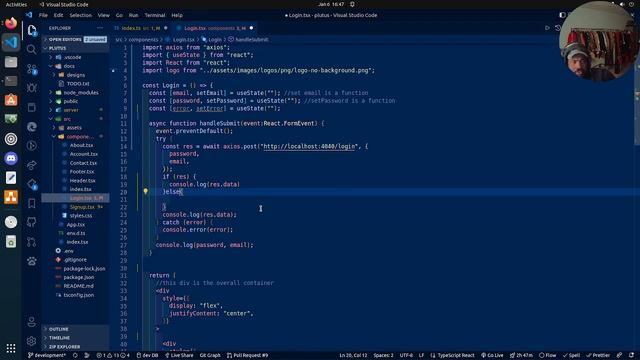Switch to the Login.tsx editor tab
The height and width of the screenshot is (360, 640).
(215, 28)
